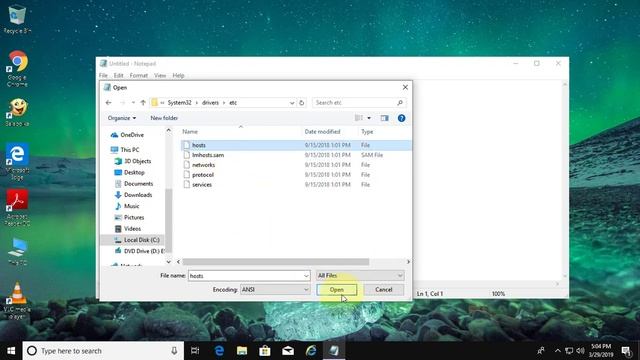Open the Microsoft Edge desktop shortcut
640x360 pixels.
pyautogui.click(x=17, y=161)
